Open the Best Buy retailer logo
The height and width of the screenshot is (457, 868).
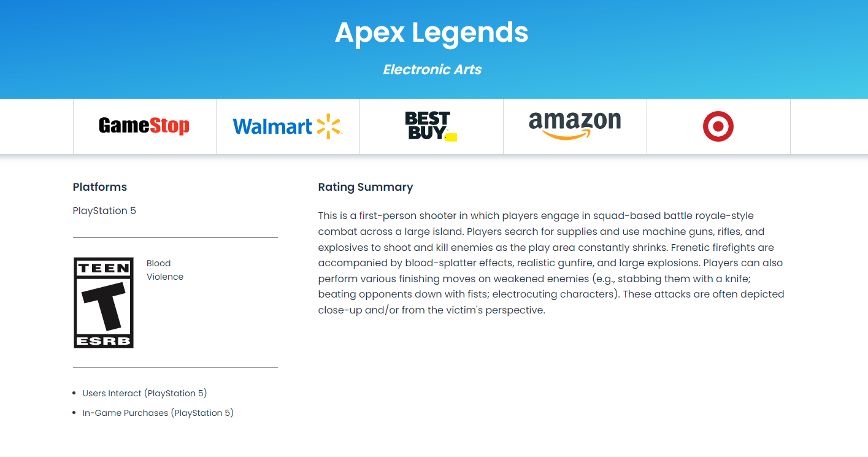431,126
